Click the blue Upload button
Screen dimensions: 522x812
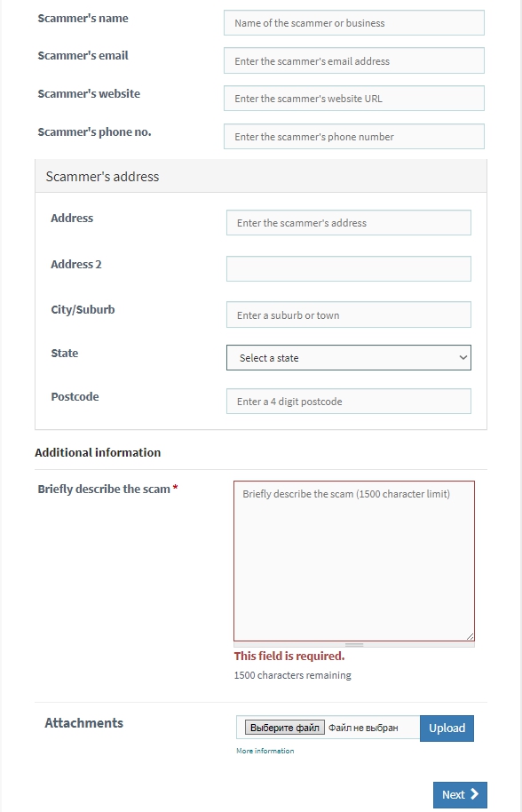[447, 728]
